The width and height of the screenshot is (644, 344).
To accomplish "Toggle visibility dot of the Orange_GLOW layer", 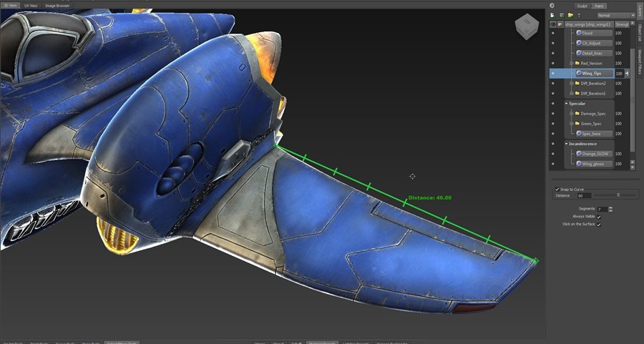I will pyautogui.click(x=553, y=154).
